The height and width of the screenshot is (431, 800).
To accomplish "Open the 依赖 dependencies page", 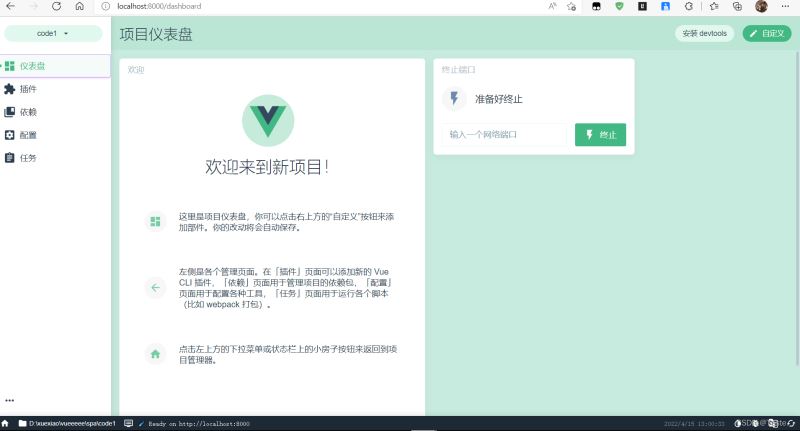I will click(55, 112).
